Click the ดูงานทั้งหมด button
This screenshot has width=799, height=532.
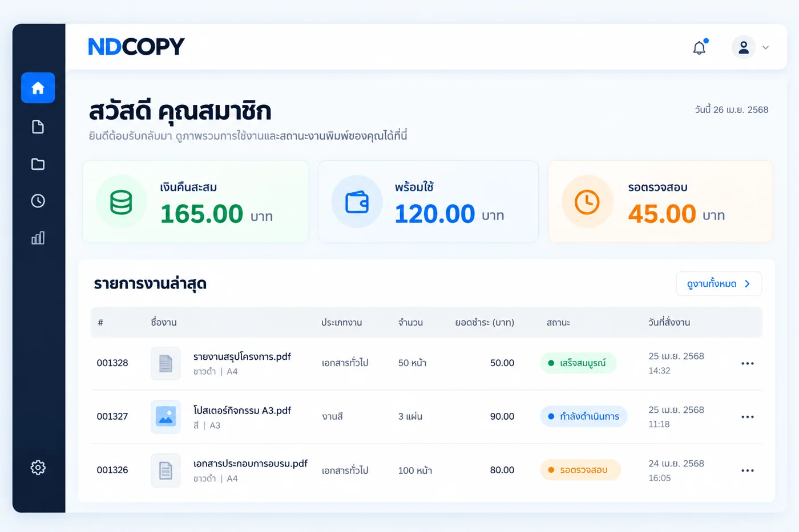pos(719,283)
